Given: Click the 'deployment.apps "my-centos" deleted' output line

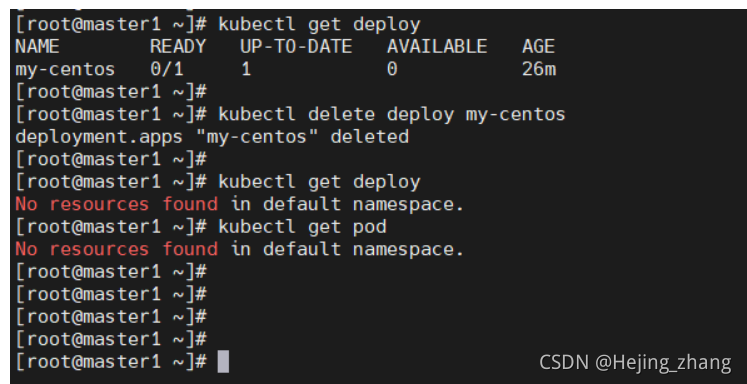Looking at the screenshot, I should pos(212,137).
